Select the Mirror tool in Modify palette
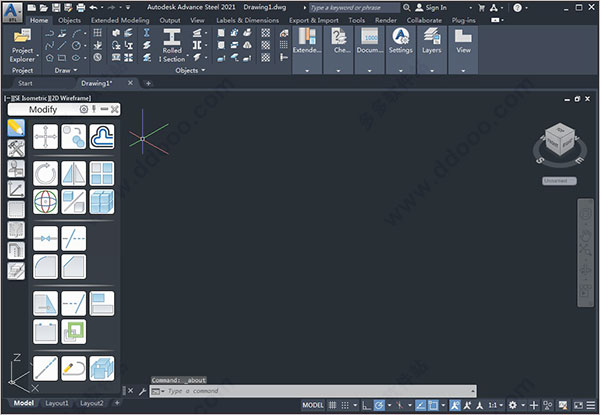Image resolution: width=600 pixels, height=415 pixels. 73,173
